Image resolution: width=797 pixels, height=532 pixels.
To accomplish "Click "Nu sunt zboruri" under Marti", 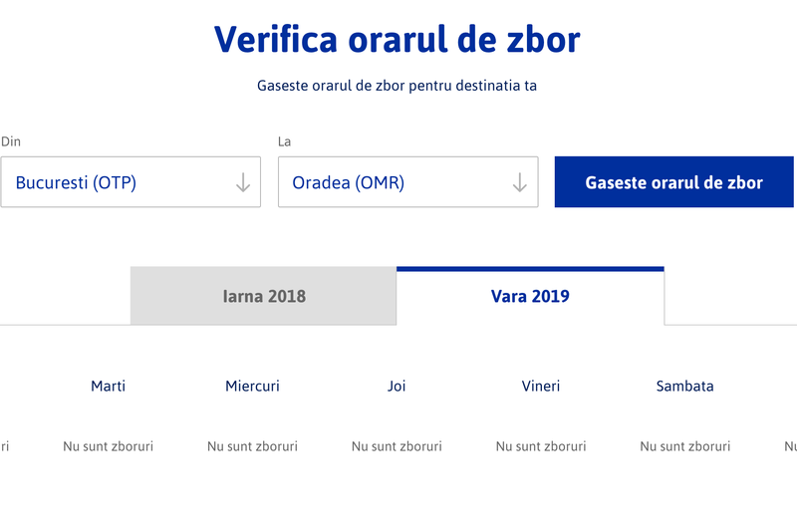I will pos(108,446).
